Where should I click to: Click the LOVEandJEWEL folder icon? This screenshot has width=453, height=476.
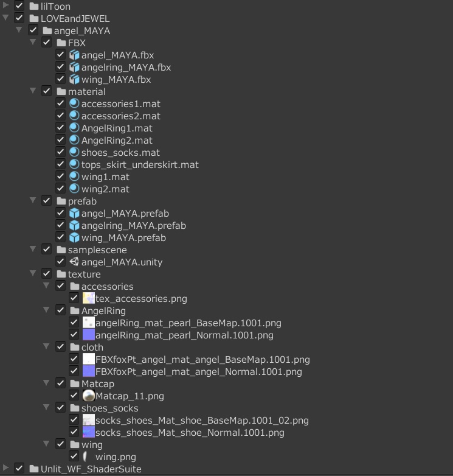(x=33, y=18)
